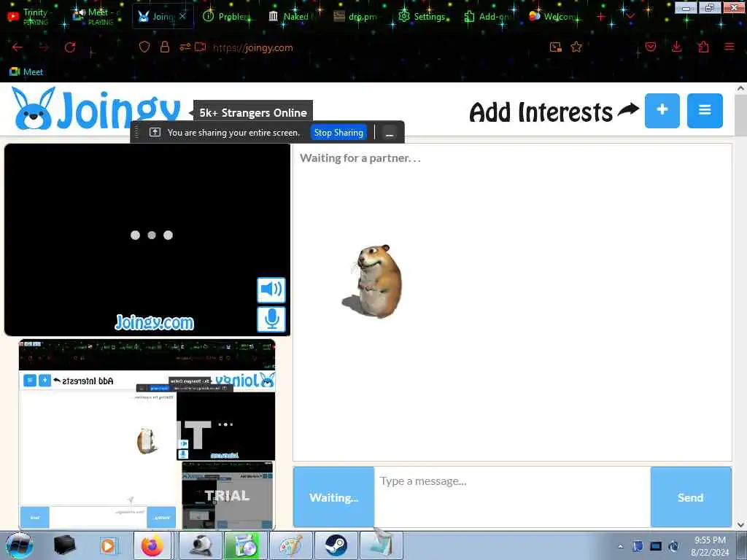
Task: Open the media player in taskbar
Action: click(108, 545)
